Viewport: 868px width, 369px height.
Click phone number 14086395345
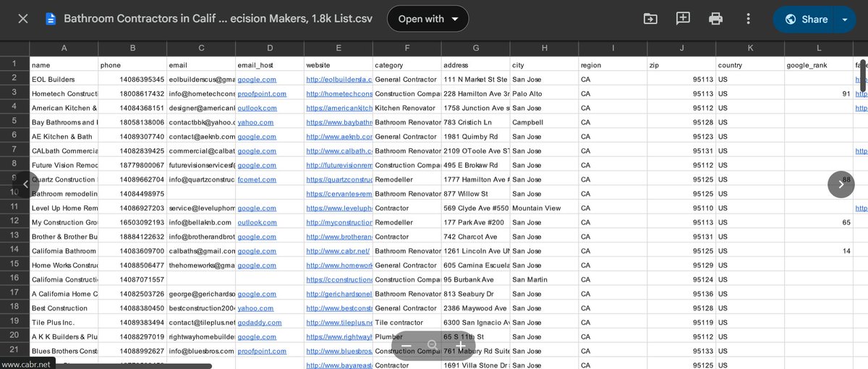click(132, 79)
